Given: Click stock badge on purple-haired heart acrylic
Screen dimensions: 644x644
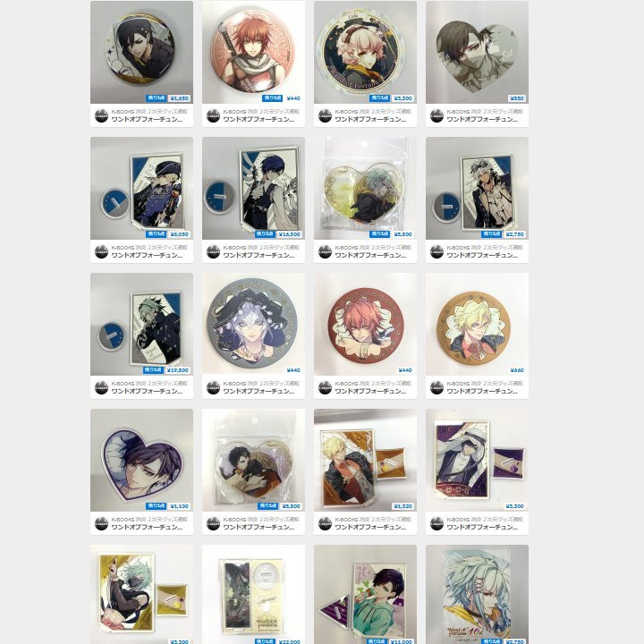Looking at the screenshot, I should pos(156,506).
